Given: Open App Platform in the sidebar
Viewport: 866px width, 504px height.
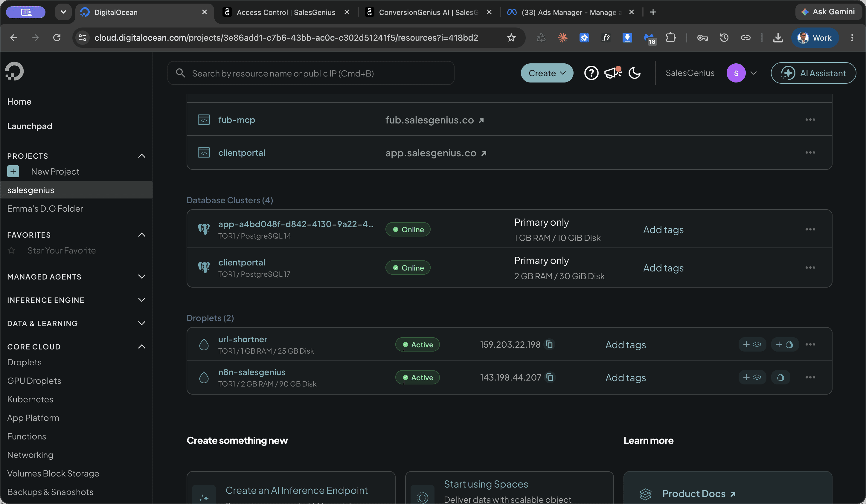Looking at the screenshot, I should pos(33,418).
